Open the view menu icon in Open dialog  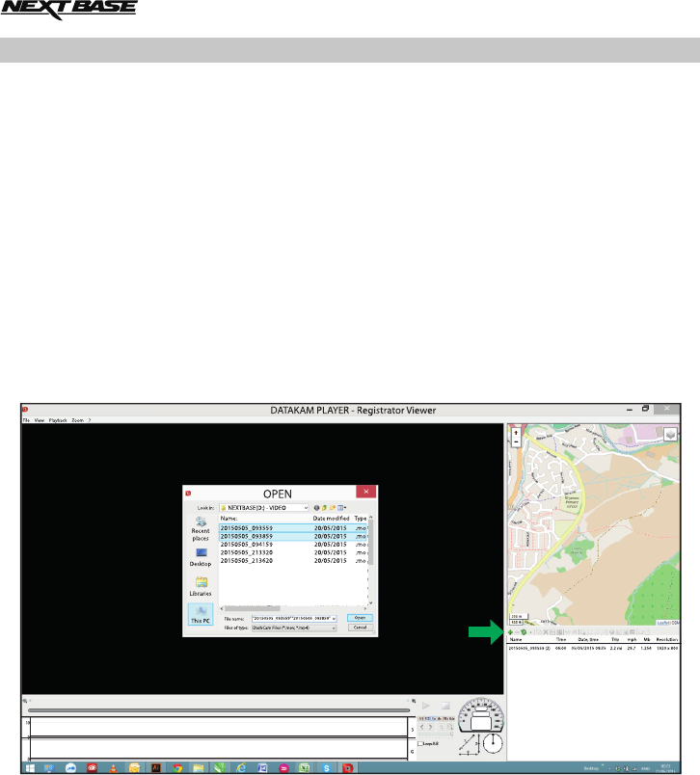tap(341, 508)
